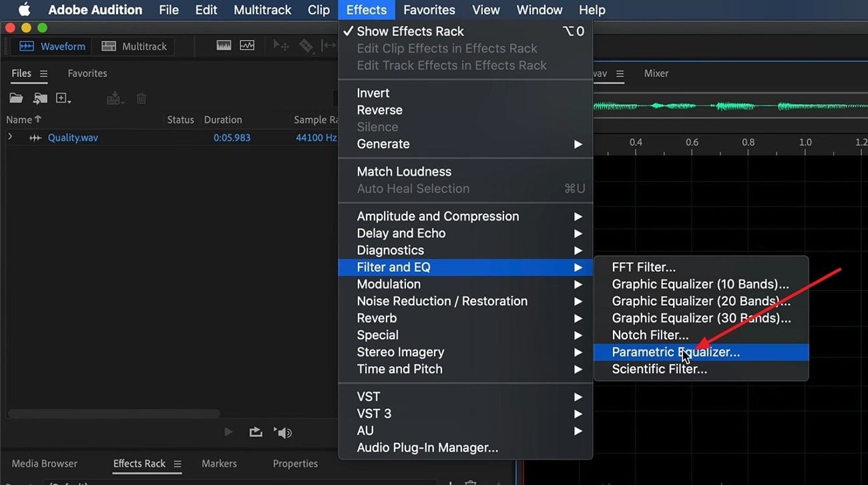
Task: Sort files by Name column header
Action: tap(23, 120)
